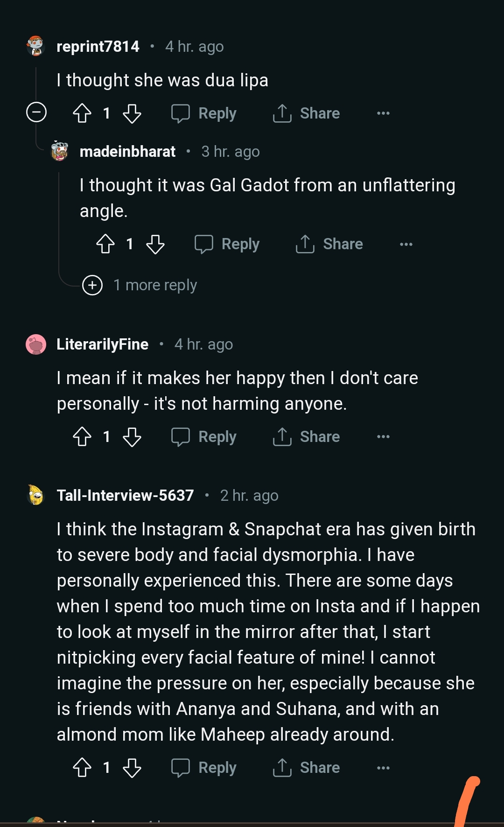Screen dimensions: 504x827
Task: Open the Tall-Interview-5637 user profile
Action: (125, 495)
